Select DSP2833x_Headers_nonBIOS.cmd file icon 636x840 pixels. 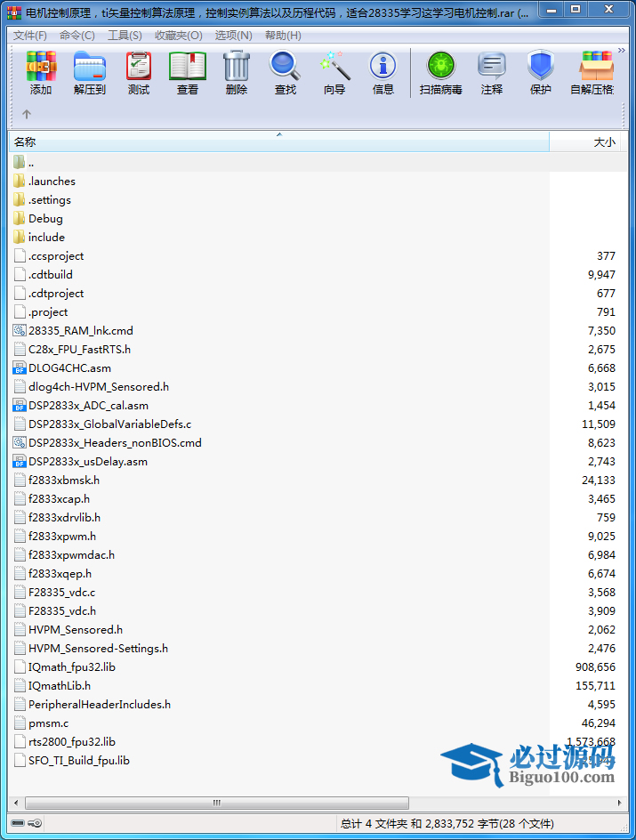pyautogui.click(x=20, y=442)
